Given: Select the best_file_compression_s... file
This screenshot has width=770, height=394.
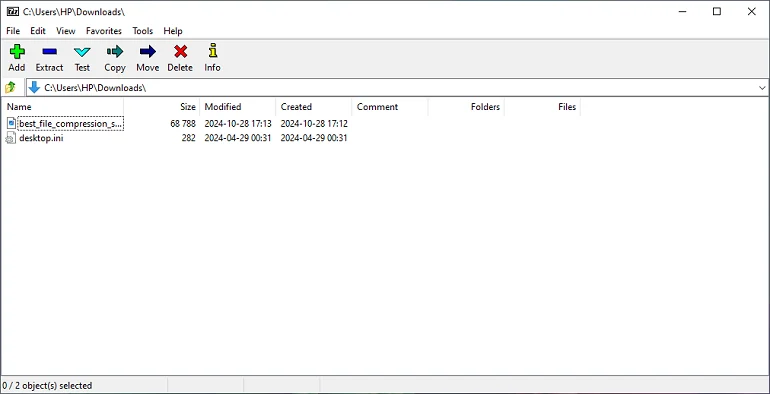Looking at the screenshot, I should [x=71, y=124].
